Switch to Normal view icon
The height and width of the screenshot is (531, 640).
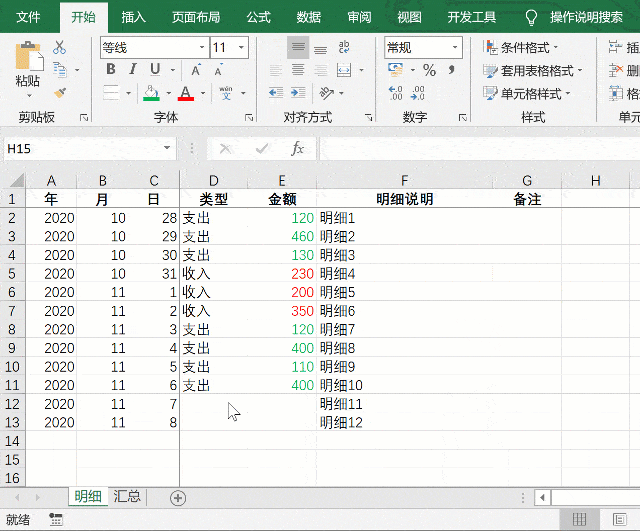580,520
